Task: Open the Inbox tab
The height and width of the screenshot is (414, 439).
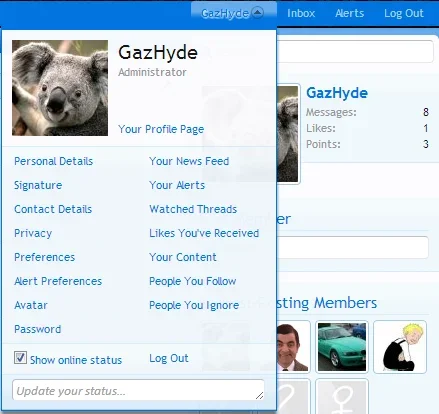Action: (301, 13)
